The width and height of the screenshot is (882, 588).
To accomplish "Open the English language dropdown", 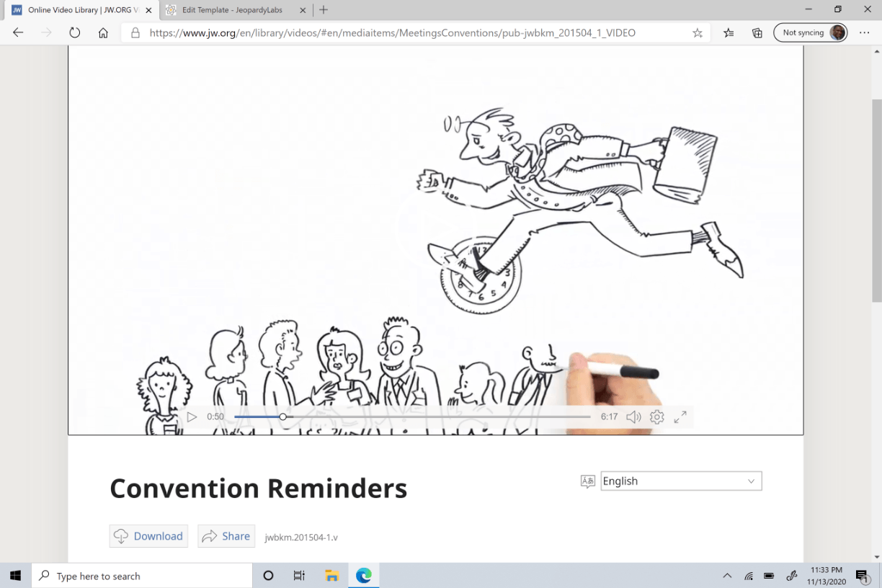I will pyautogui.click(x=681, y=481).
